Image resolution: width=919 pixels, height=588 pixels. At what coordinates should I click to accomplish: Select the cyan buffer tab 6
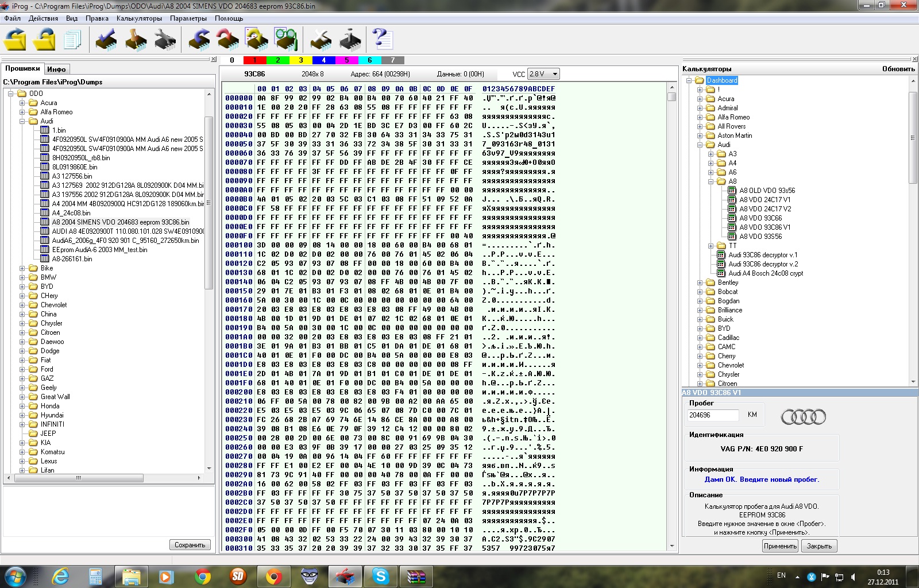click(x=369, y=60)
